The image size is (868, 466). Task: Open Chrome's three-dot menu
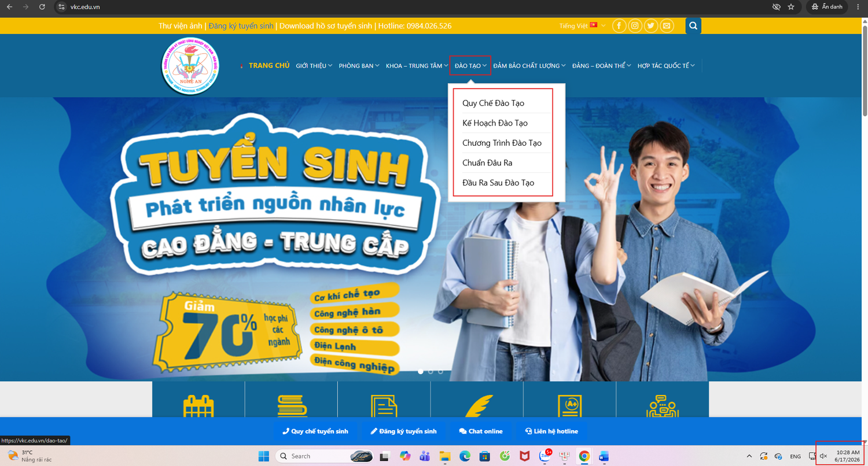point(858,7)
